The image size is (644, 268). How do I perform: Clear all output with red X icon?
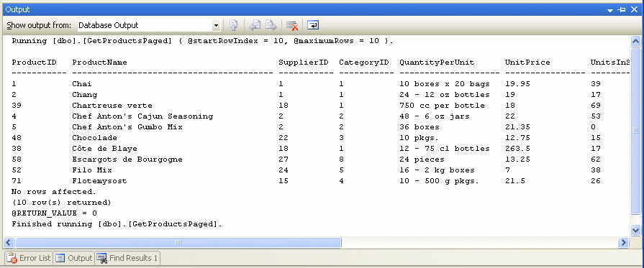point(292,25)
